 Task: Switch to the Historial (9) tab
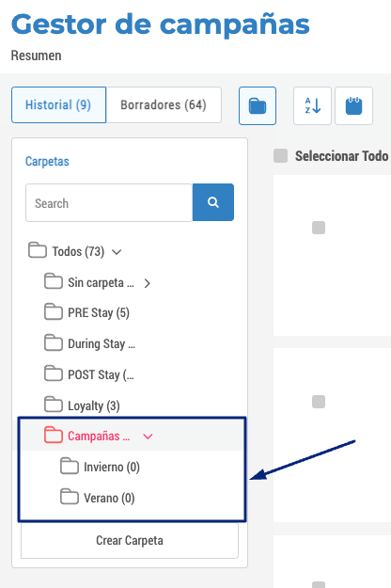click(59, 105)
